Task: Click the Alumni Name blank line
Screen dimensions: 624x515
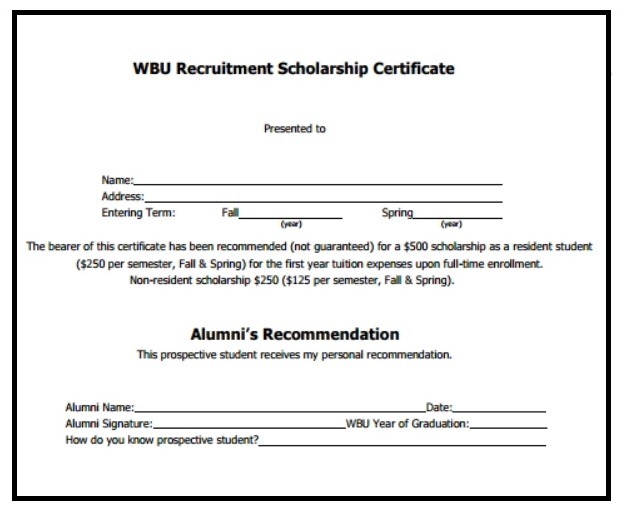Action: (x=280, y=407)
